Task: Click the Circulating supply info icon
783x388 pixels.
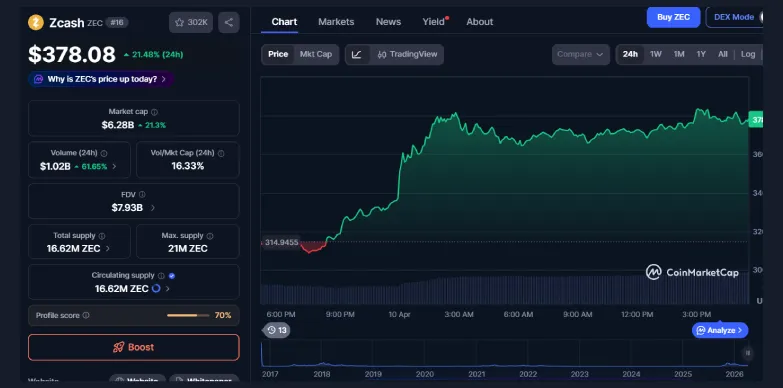Action: coord(161,276)
